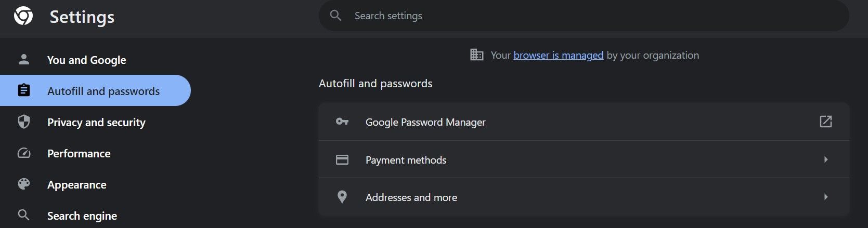Click the managed organization building icon
Viewport: 868px width, 228px height.
coord(476,55)
